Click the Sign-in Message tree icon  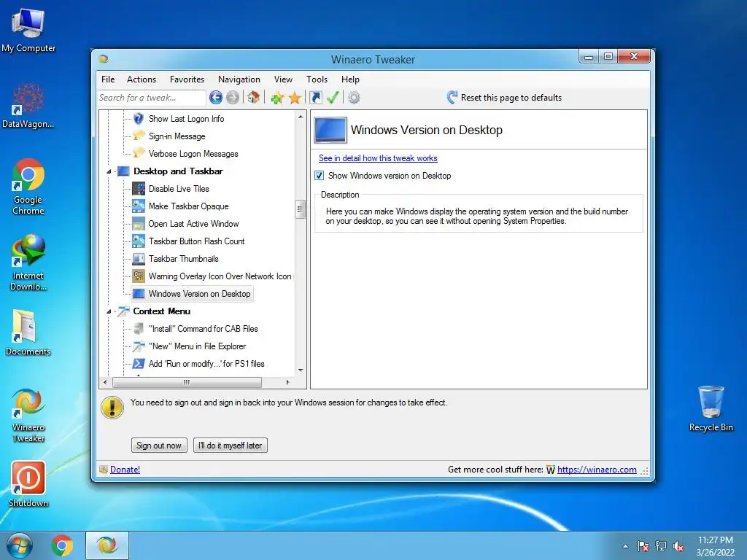[x=138, y=136]
